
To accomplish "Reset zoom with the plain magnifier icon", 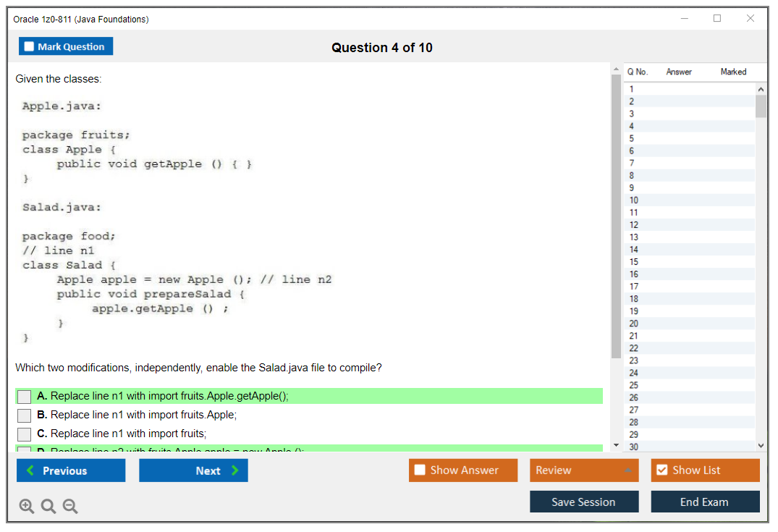I will pos(48,506).
